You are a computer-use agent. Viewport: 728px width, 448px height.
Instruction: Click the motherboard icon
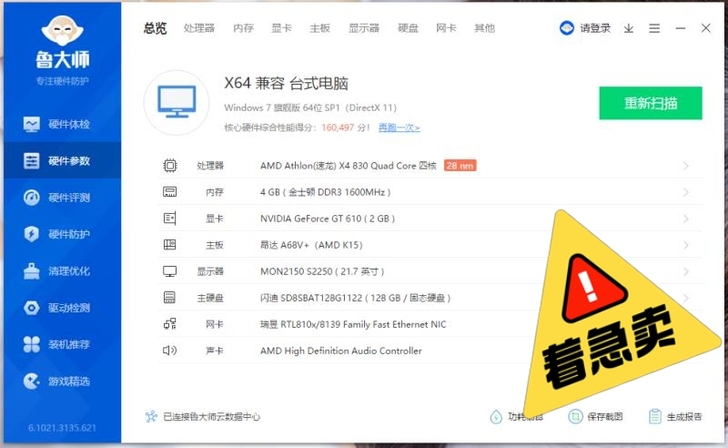pos(170,245)
